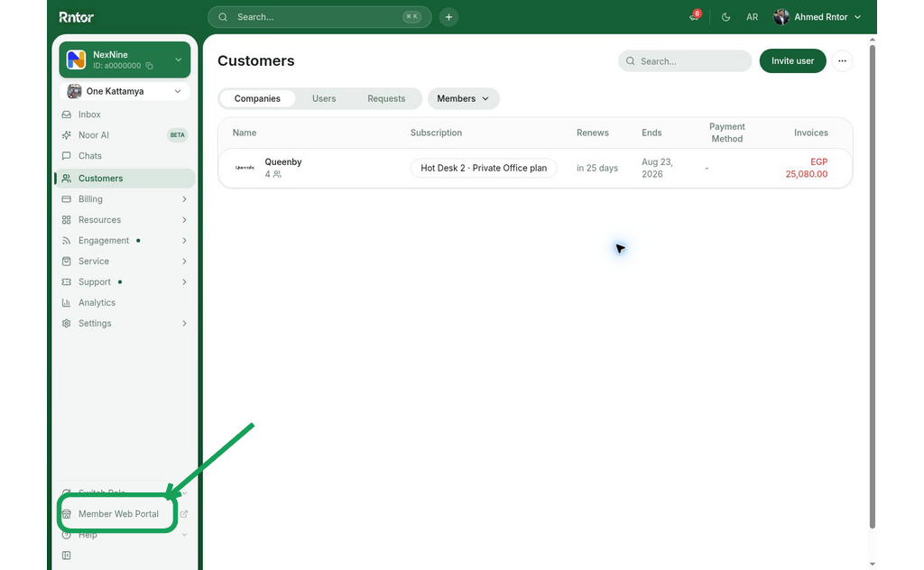
Task: Switch to the Users tab
Action: [x=324, y=98]
